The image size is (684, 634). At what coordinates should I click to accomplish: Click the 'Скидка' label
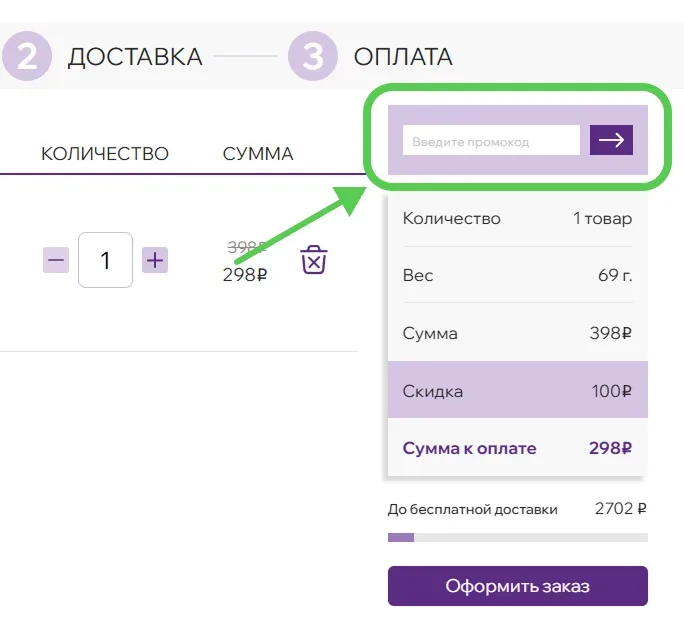click(433, 391)
